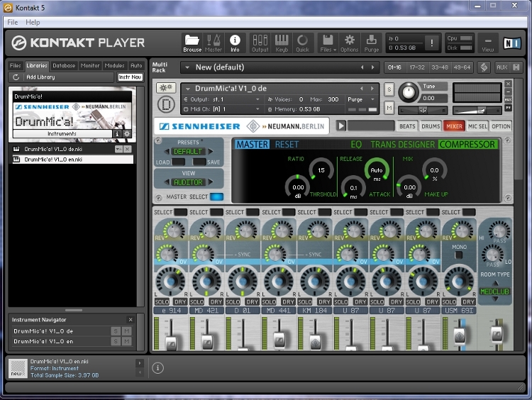Open the Output section icon

[x=260, y=43]
